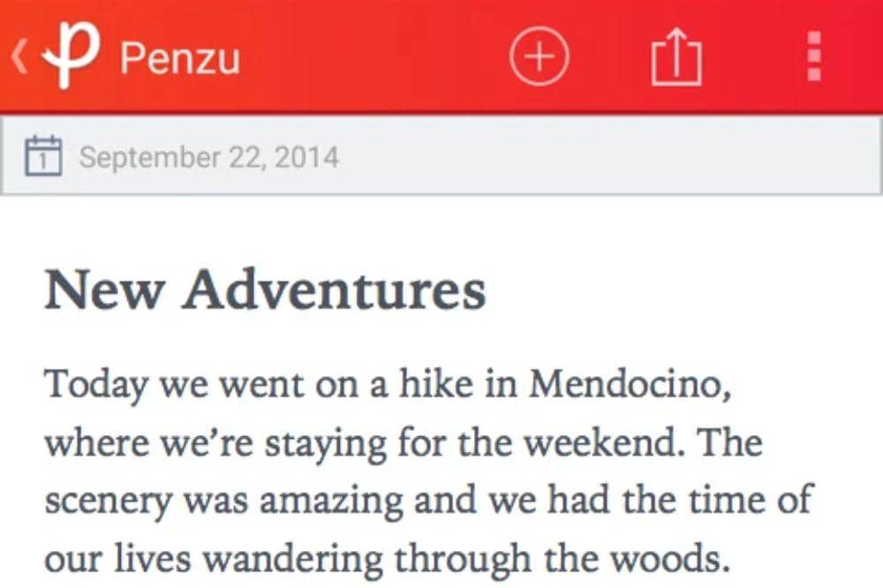The width and height of the screenshot is (883, 588).
Task: Place cursor on the word New in the title
Action: tap(105, 290)
